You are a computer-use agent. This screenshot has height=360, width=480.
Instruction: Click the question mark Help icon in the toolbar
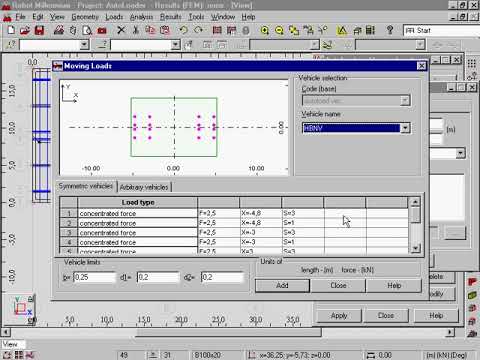point(390,30)
